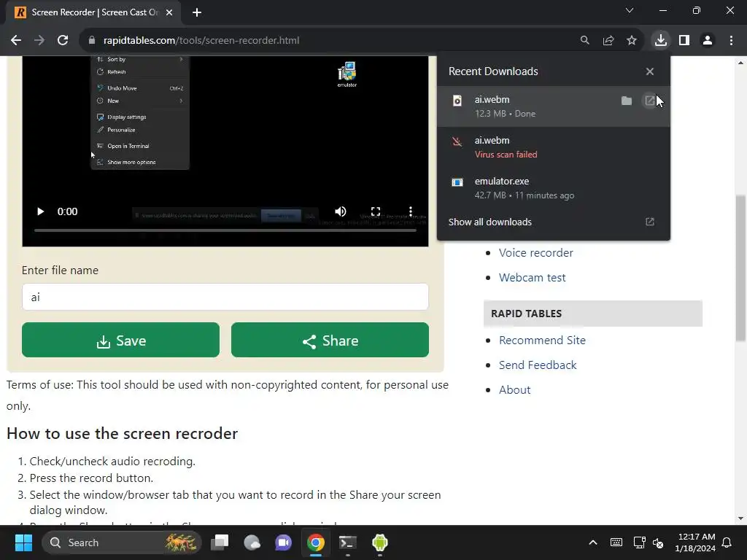Open the notifications bell

pyautogui.click(x=727, y=542)
